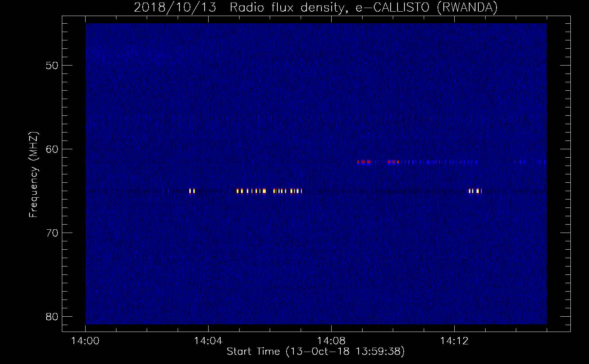Click the 50 frequency tick label

52,66
